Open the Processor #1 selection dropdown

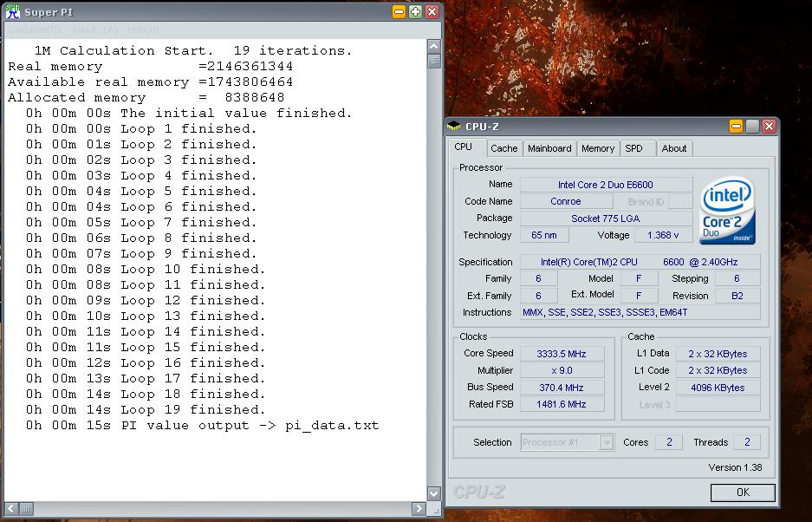pyautogui.click(x=567, y=442)
